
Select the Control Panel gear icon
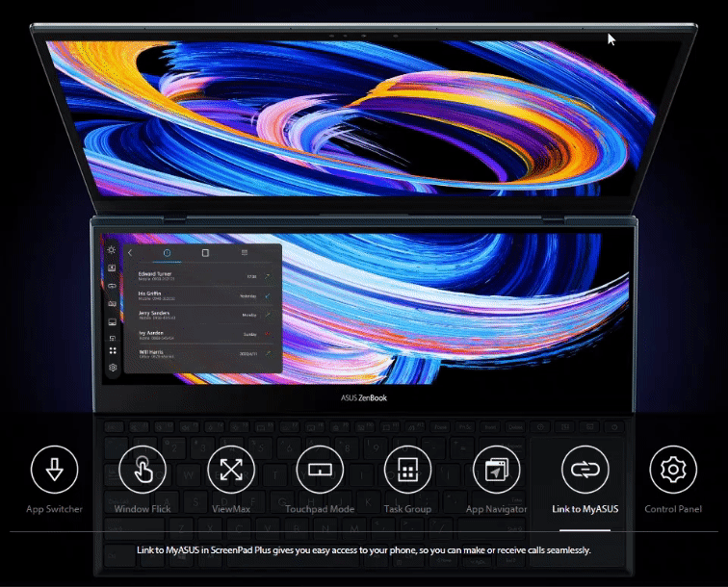(x=673, y=470)
